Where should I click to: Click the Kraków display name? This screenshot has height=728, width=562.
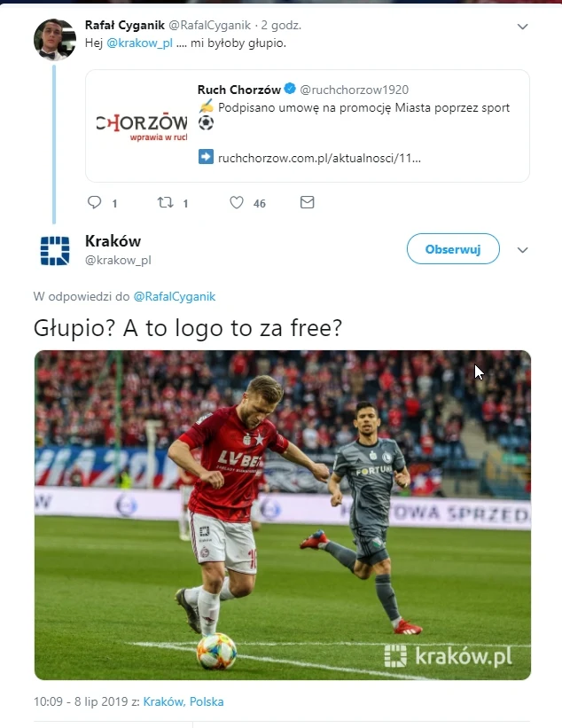(113, 241)
